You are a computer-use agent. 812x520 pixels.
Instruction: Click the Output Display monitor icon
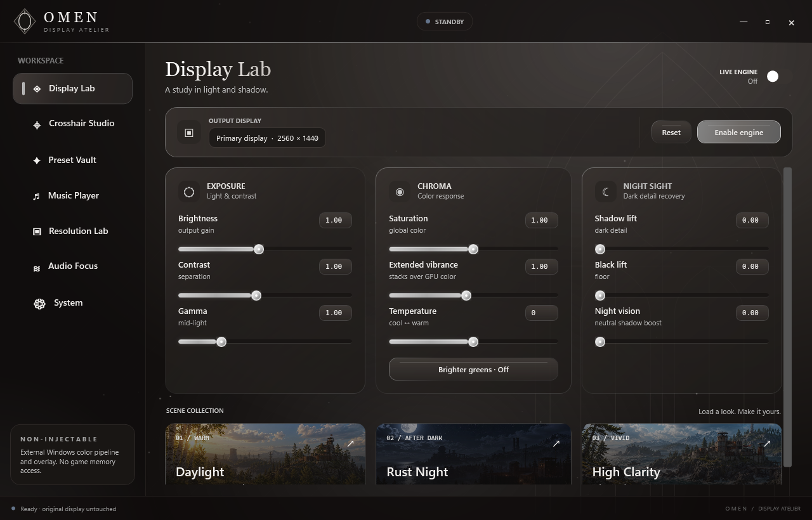tap(189, 133)
